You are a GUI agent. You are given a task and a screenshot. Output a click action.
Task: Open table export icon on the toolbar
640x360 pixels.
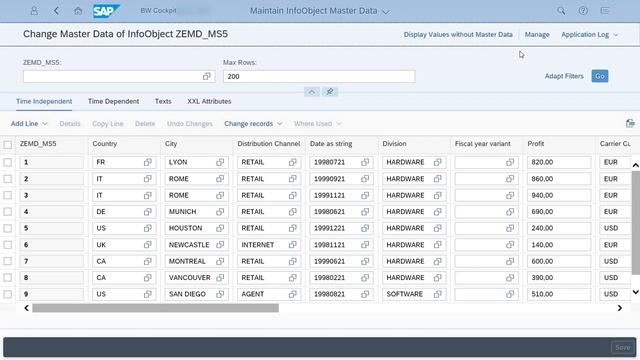pyautogui.click(x=630, y=123)
